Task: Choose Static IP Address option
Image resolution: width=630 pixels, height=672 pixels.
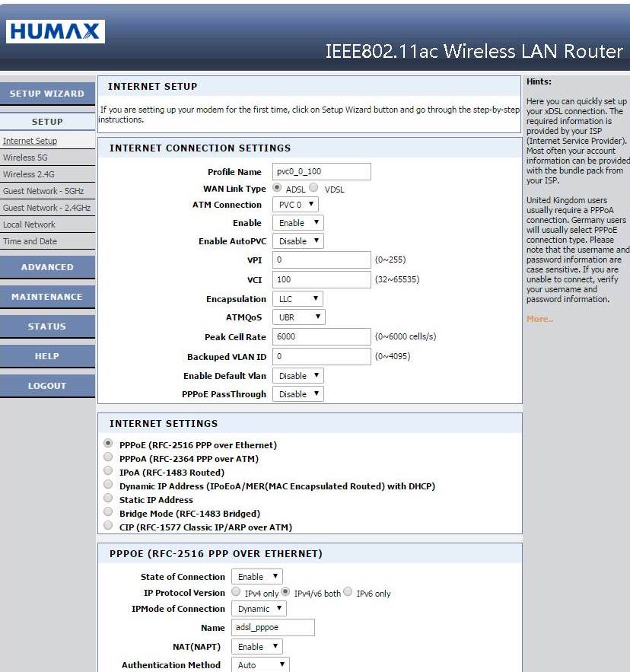Action: pos(108,498)
